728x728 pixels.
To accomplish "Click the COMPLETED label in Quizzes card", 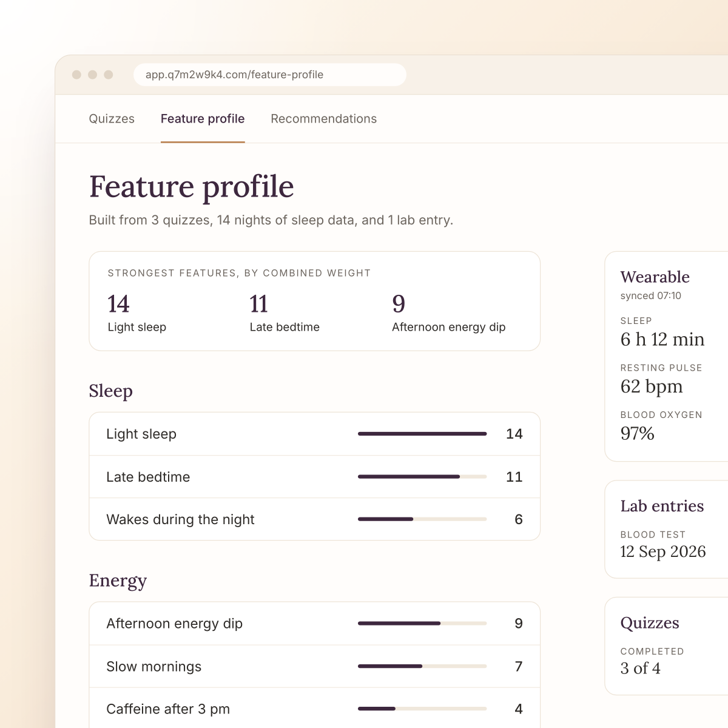I will pyautogui.click(x=652, y=652).
